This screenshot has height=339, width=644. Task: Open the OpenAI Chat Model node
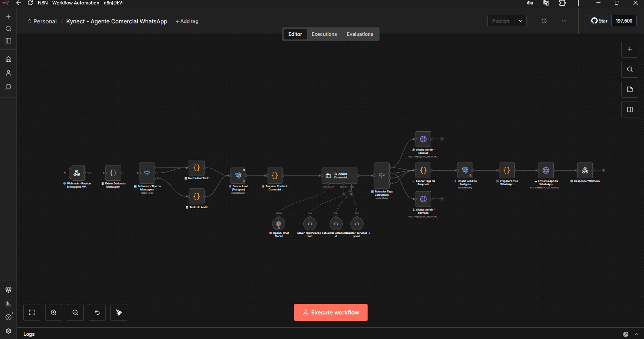278,223
